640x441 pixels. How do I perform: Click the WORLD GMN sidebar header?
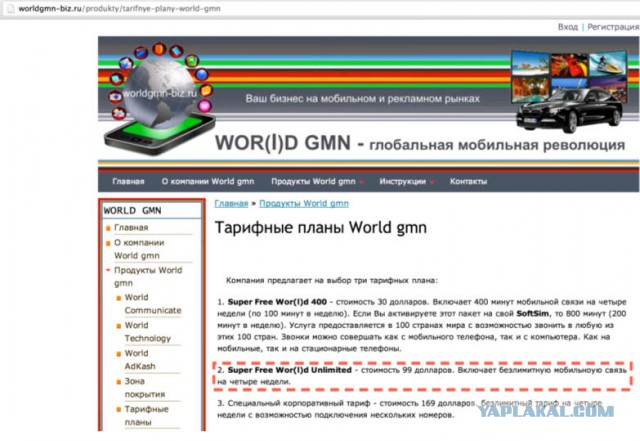point(132,211)
